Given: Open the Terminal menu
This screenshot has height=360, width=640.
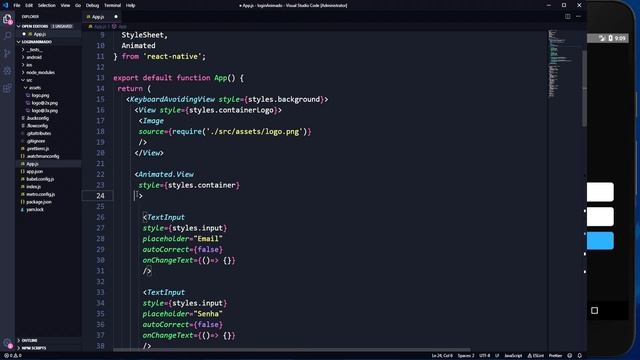Looking at the screenshot, I should click(x=112, y=5).
